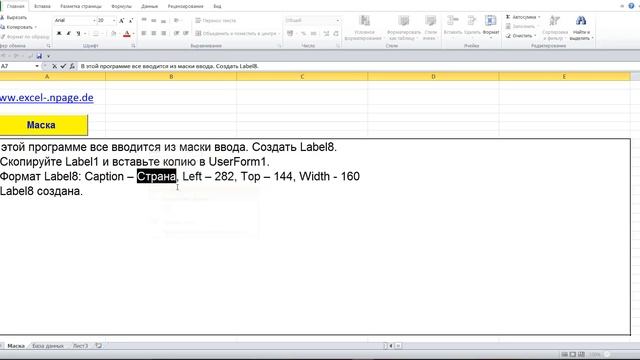Toggle bold formatting in the font group
The image size is (640, 360).
[59, 33]
